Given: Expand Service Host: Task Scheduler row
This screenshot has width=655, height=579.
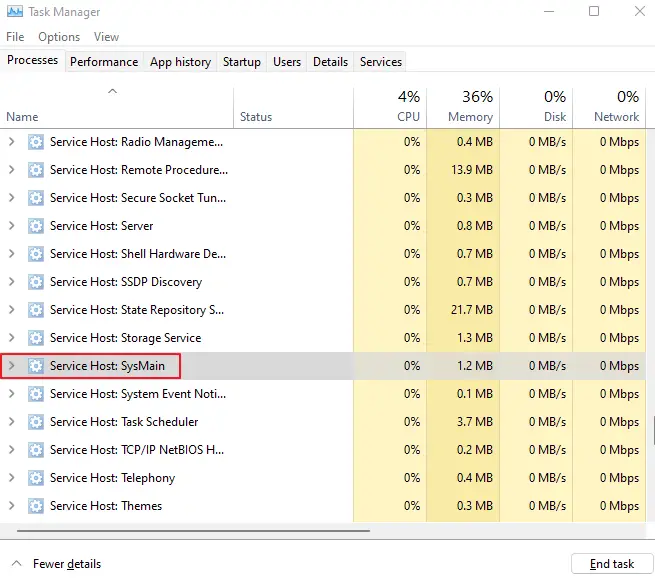Looking at the screenshot, I should 12,422.
